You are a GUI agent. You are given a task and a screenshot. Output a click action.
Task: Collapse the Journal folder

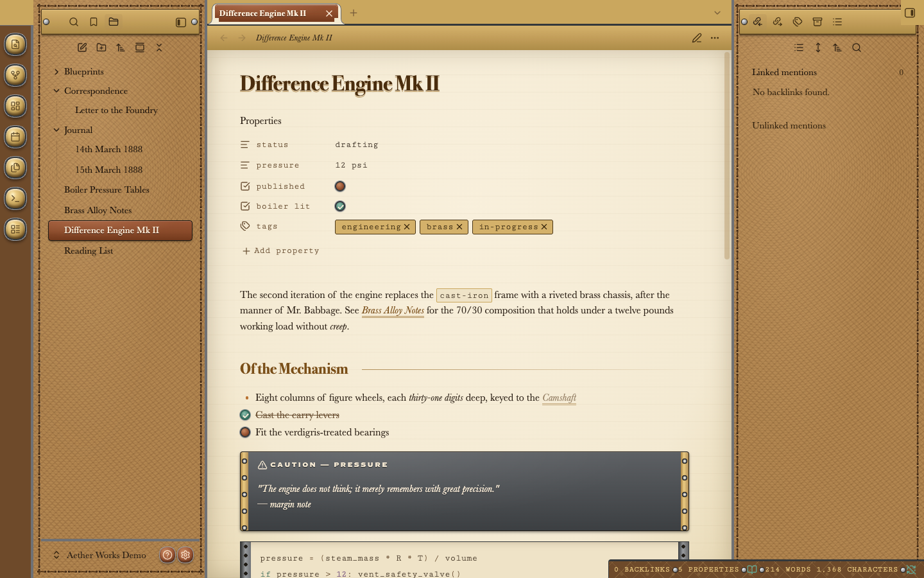56,130
